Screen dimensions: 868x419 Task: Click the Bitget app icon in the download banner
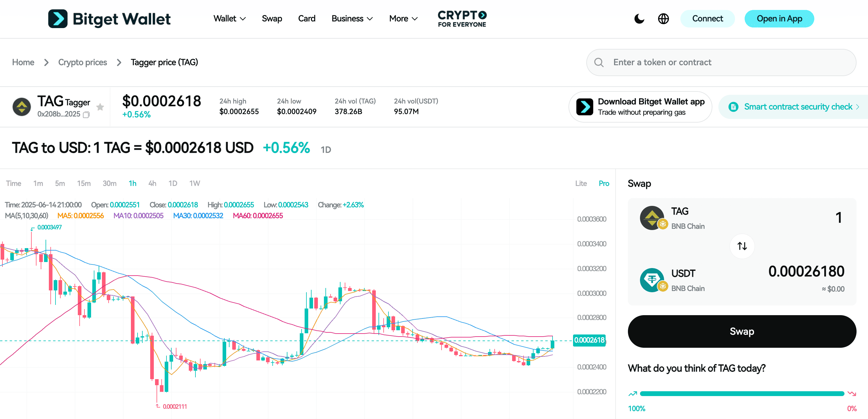pyautogui.click(x=584, y=107)
